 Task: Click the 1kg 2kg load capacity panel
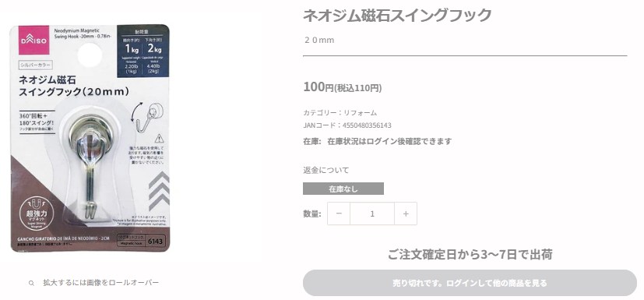[x=143, y=51]
